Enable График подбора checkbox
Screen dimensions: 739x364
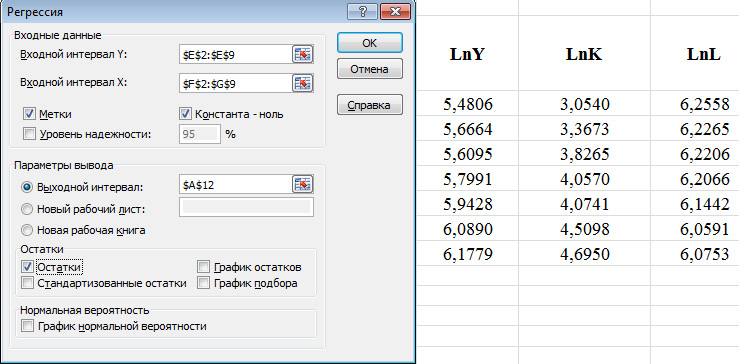(204, 283)
